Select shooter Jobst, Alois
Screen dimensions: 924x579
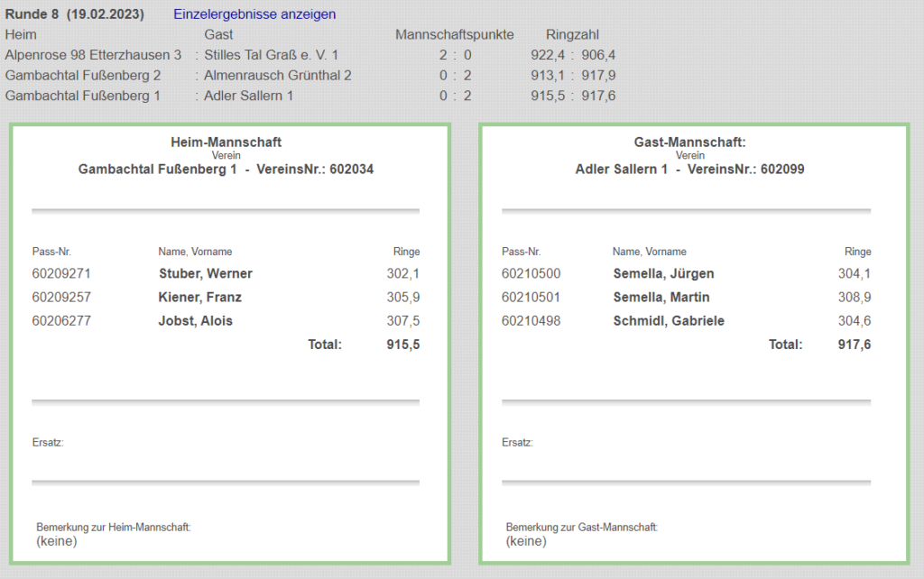(x=196, y=320)
